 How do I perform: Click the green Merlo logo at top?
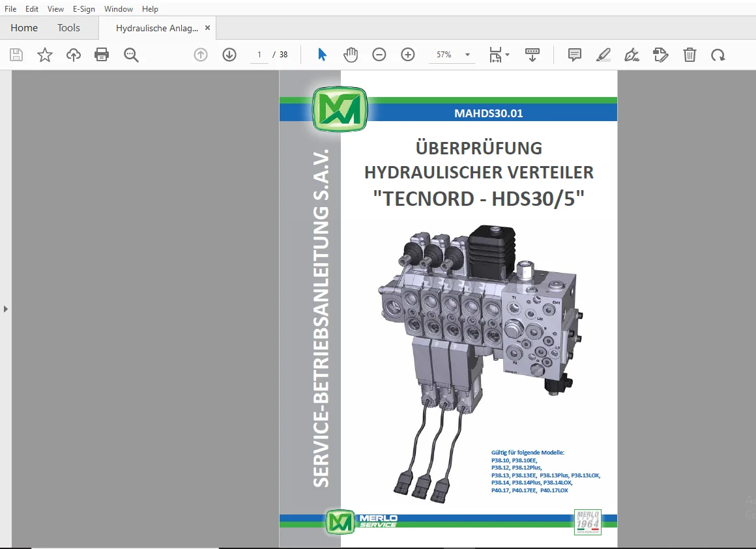[340, 109]
